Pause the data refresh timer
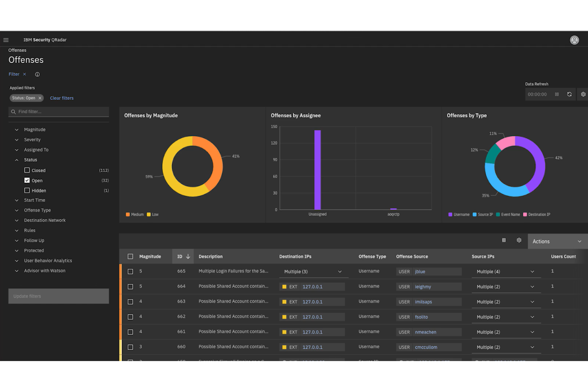Image resolution: width=588 pixels, height=392 pixels. 557,94
